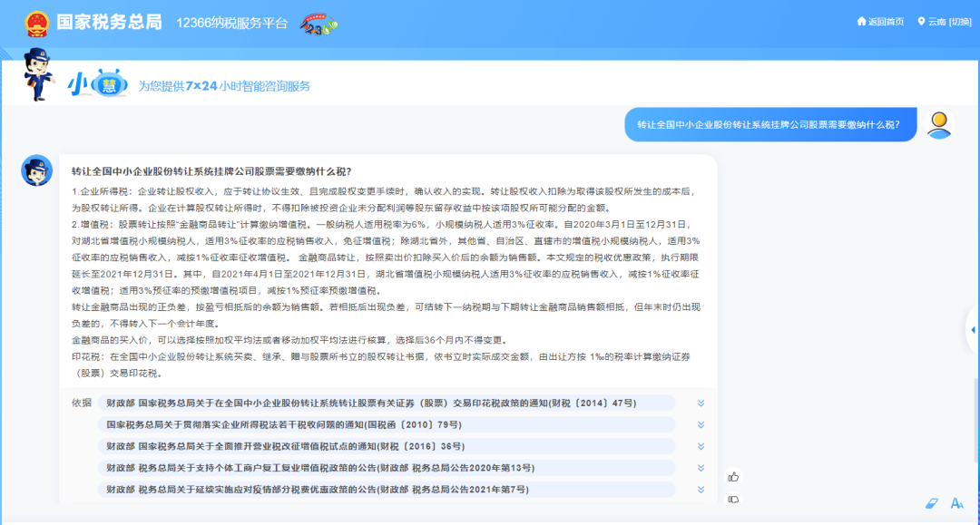This screenshot has width=980, height=525.
Task: Expand the 国税函〔2010〕79号 reference
Action: 701,425
